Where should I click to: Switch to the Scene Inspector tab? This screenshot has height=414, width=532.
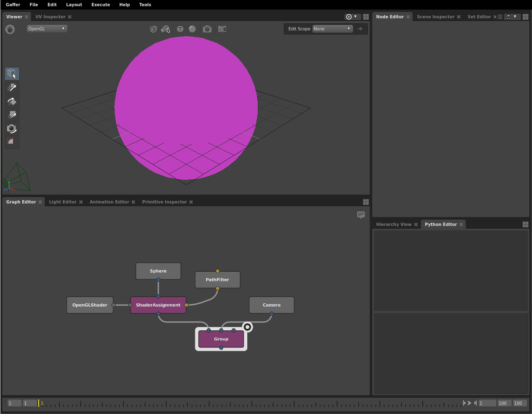click(x=435, y=17)
